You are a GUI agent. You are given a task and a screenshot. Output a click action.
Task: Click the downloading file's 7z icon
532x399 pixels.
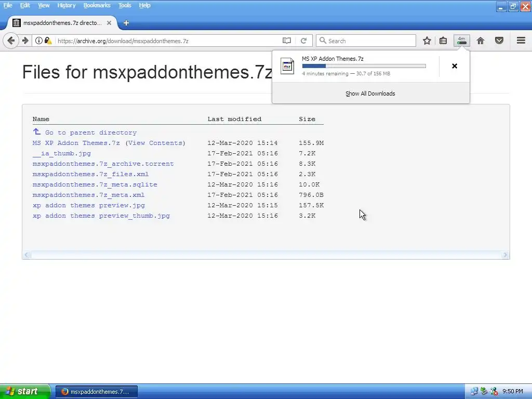point(287,66)
